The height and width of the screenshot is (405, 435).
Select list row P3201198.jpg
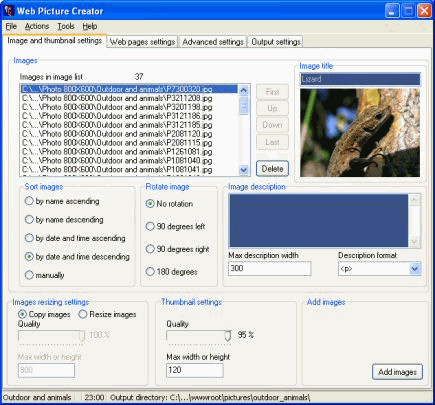click(129, 107)
